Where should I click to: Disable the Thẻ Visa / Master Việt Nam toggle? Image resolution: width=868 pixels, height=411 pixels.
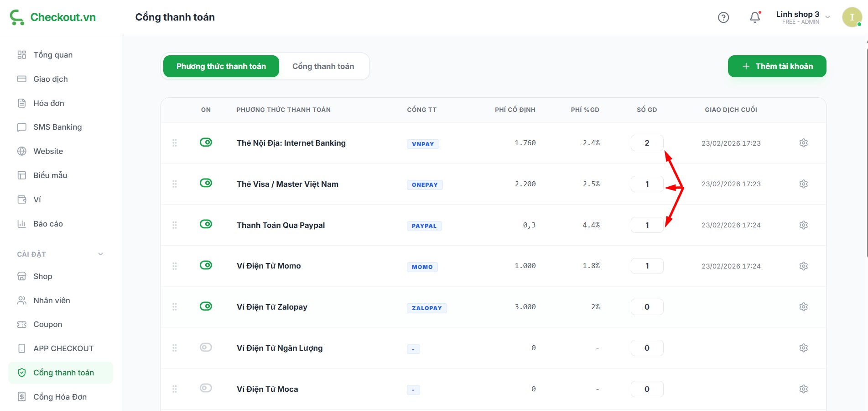[206, 183]
